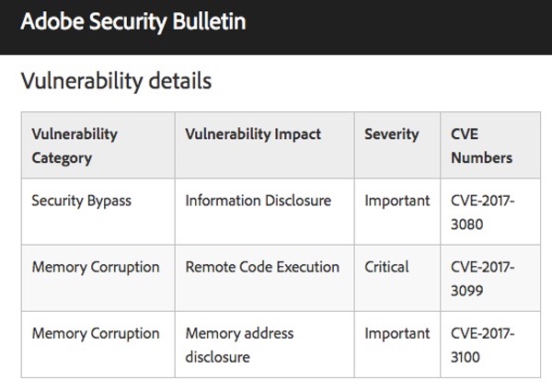This screenshot has width=552, height=392.
Task: Select the "Vulnerability Impact" column header
Action: tap(253, 134)
